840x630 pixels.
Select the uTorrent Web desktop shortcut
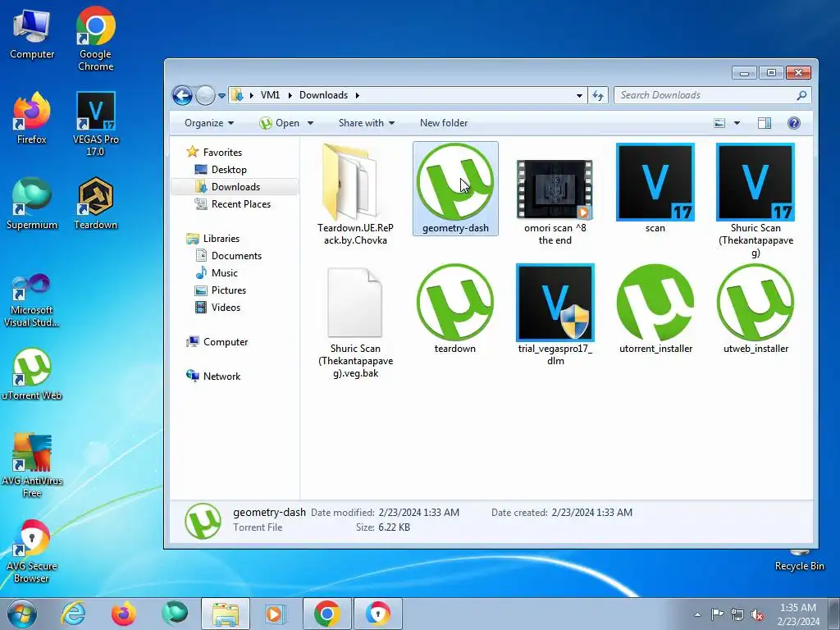[32, 374]
